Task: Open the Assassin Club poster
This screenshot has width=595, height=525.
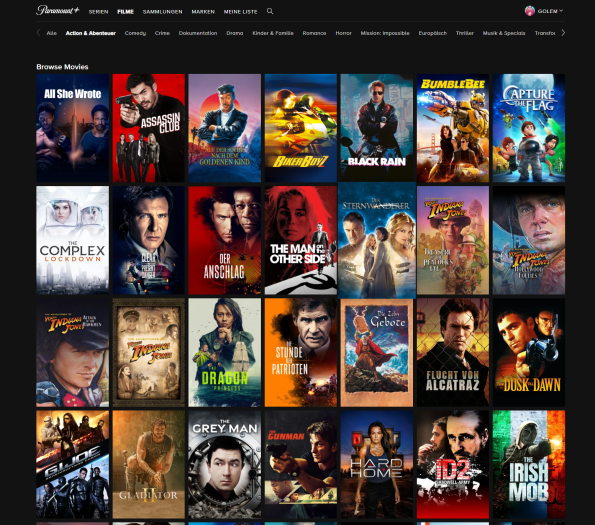Action: (x=149, y=128)
